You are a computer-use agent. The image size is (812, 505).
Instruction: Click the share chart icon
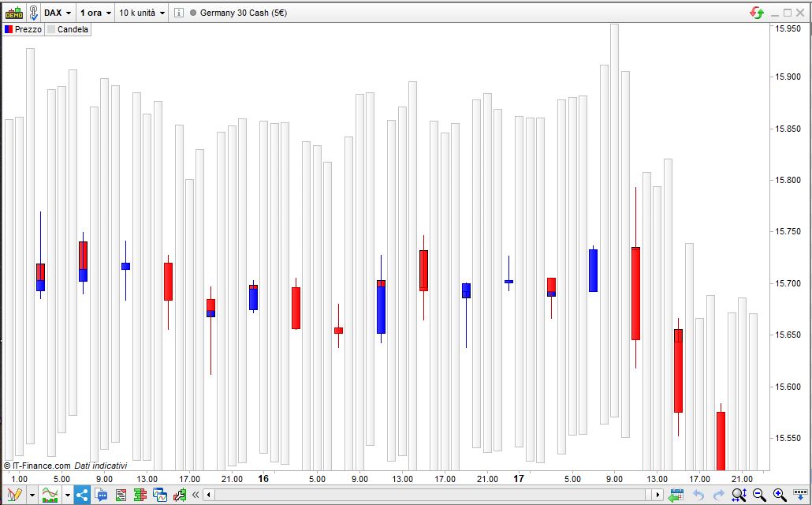82,495
